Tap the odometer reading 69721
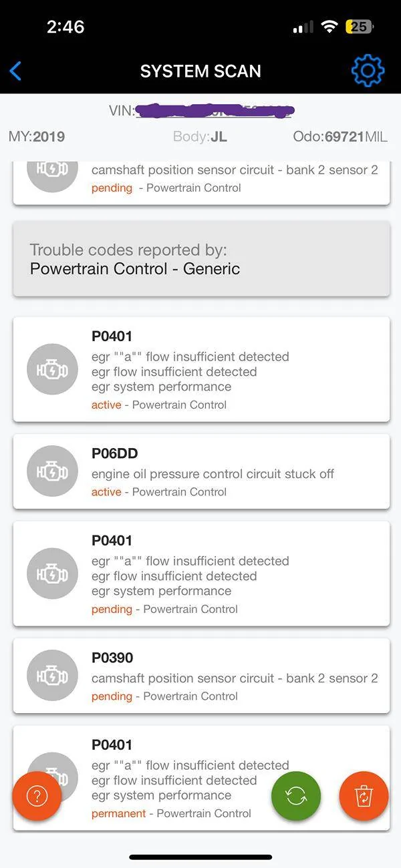The image size is (401, 868). click(344, 137)
